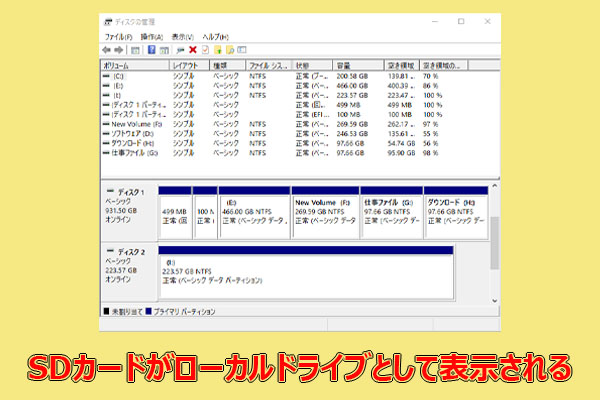
Task: Sort by the ボリューム column header
Action: coord(135,65)
